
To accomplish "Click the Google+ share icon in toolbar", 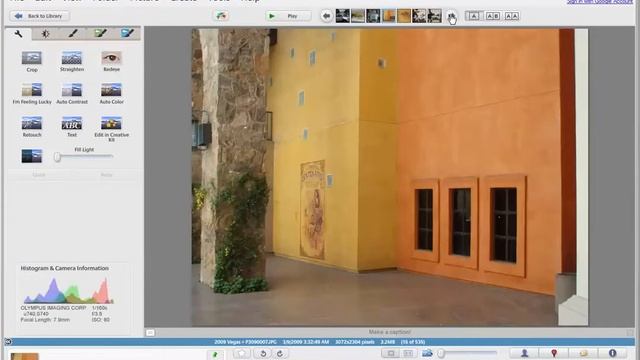I will coord(221,16).
